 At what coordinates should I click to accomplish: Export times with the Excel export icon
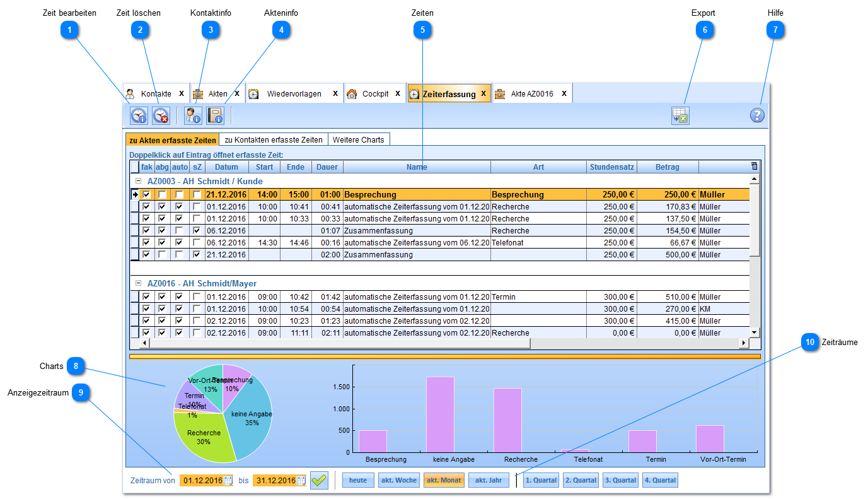[x=680, y=115]
